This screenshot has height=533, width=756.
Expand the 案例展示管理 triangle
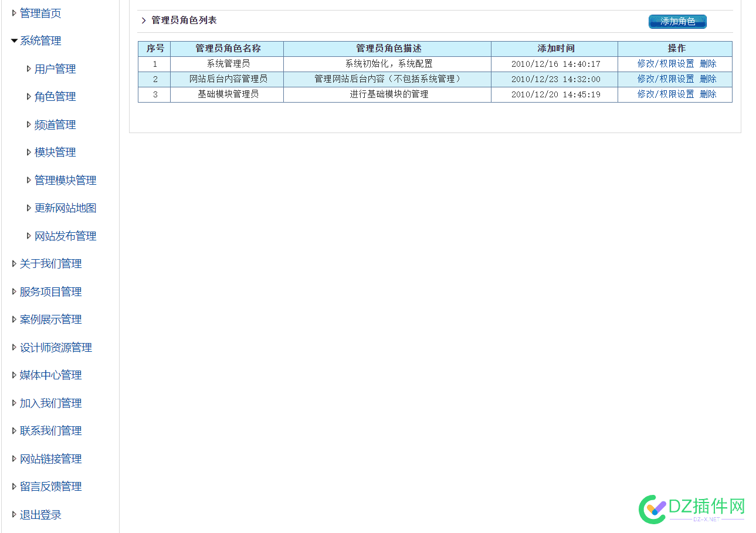pos(14,320)
